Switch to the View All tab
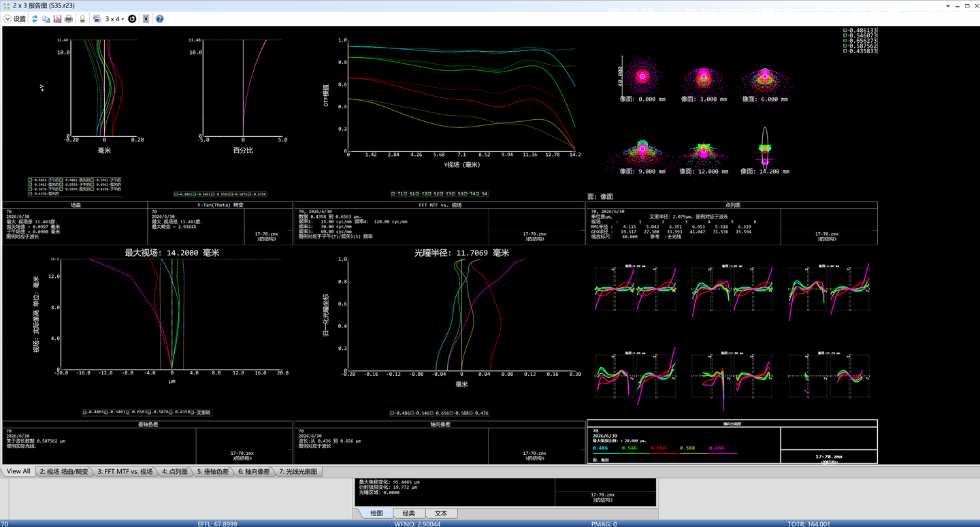The height and width of the screenshot is (527, 980). click(18, 471)
